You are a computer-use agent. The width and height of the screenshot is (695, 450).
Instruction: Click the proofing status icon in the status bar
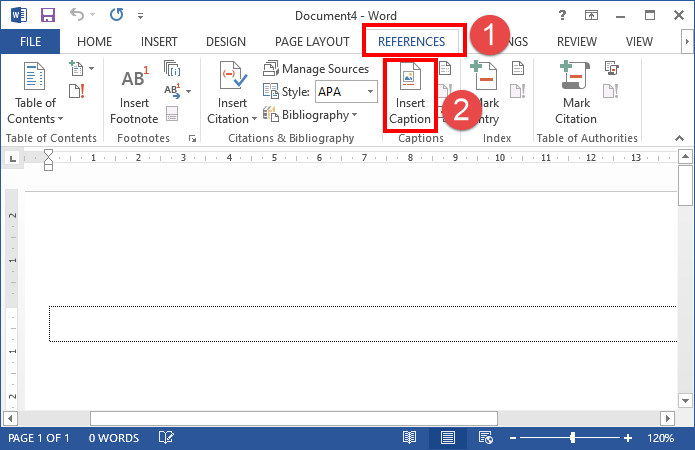pos(167,438)
